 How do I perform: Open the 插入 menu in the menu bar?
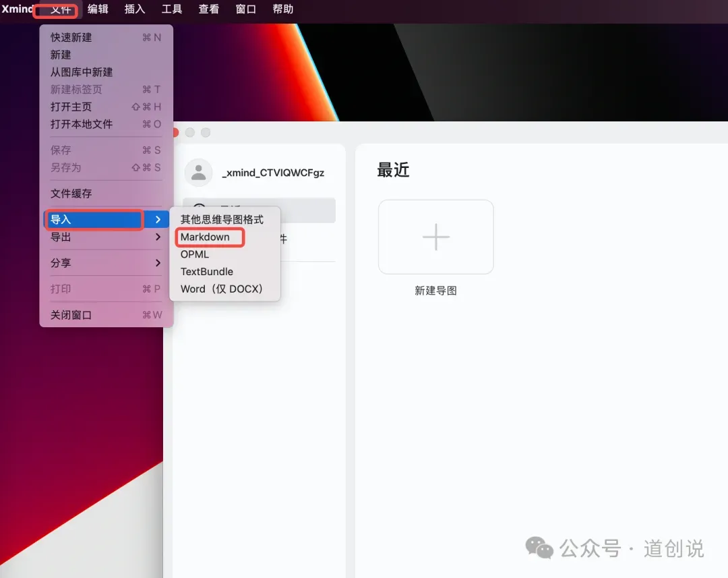click(135, 9)
